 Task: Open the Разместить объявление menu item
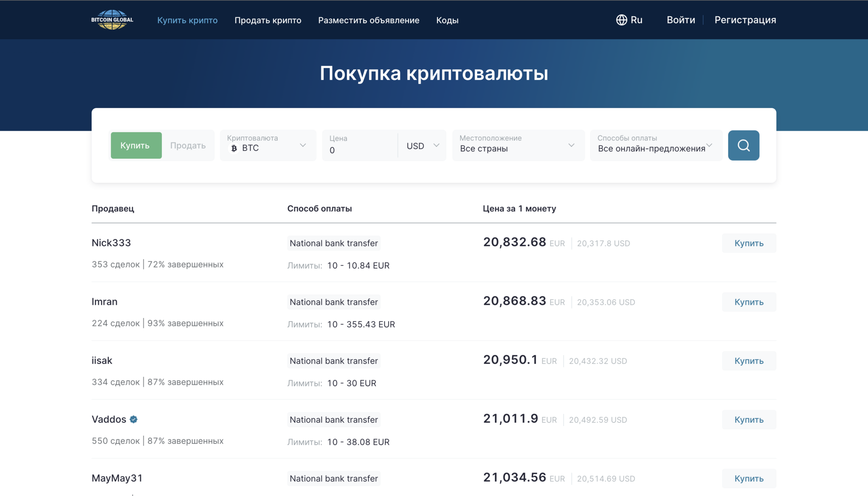pyautogui.click(x=369, y=19)
